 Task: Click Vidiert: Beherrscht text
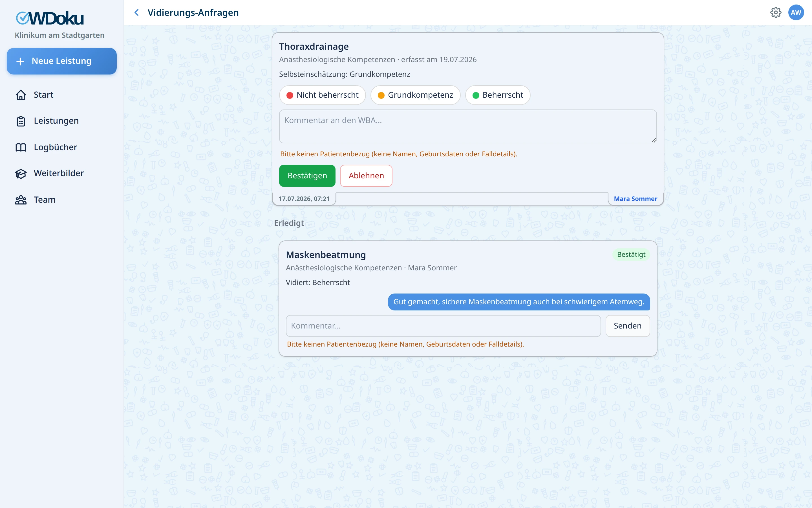318,283
